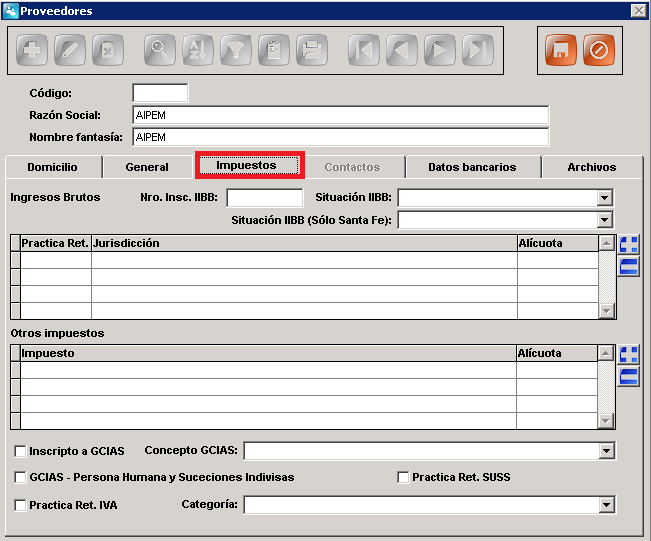Screen dimensions: 651x541
Task: Click the clipboard report icon
Action: [274, 50]
